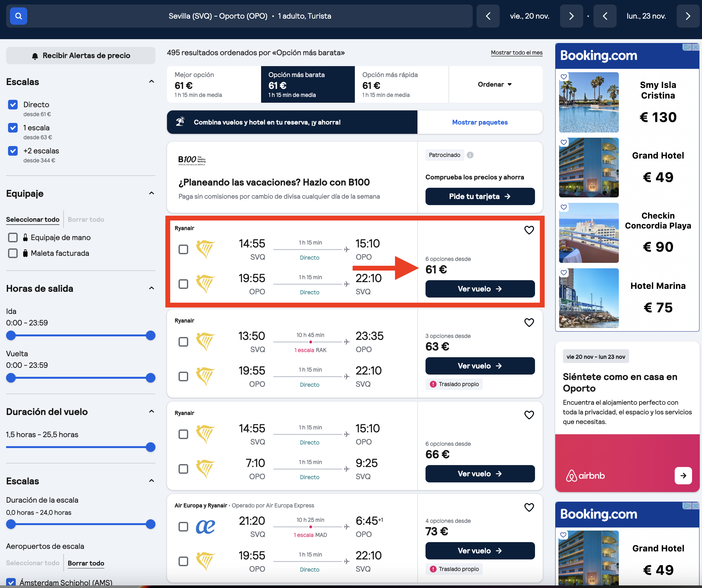
Task: Advance return date after lun., 23 nov.
Action: pos(688,16)
